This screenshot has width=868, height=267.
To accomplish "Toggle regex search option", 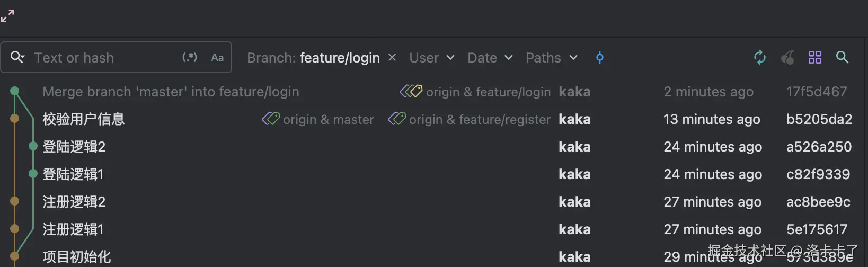I will tap(190, 57).
